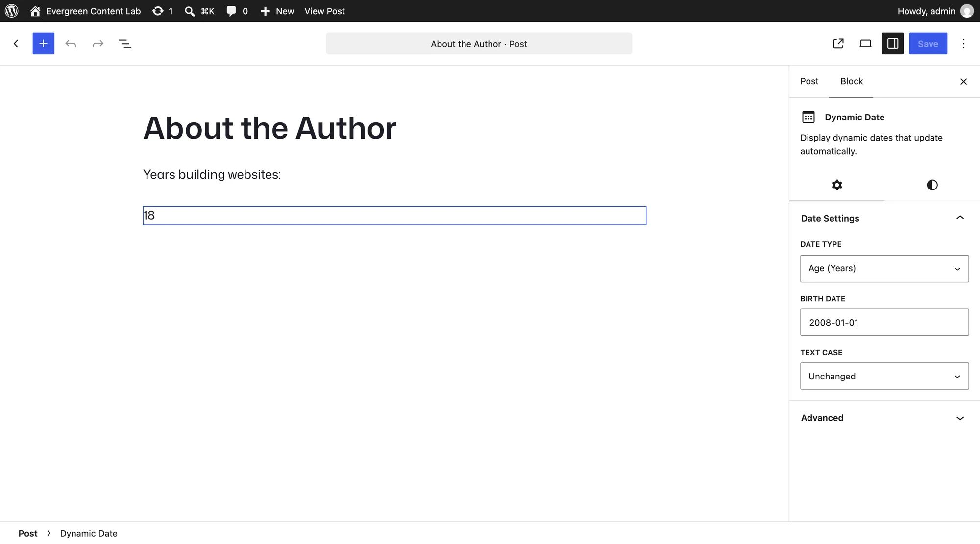The height and width of the screenshot is (544, 980).
Task: Open the Howdy, admin account menu
Action: pyautogui.click(x=935, y=11)
